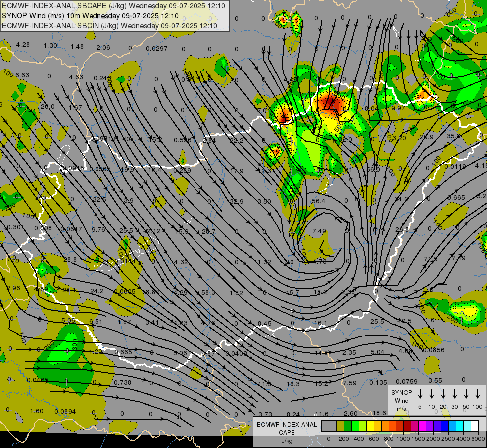Click the SBCAPE title line at top
This screenshot has width=487, height=448.
(113, 6)
